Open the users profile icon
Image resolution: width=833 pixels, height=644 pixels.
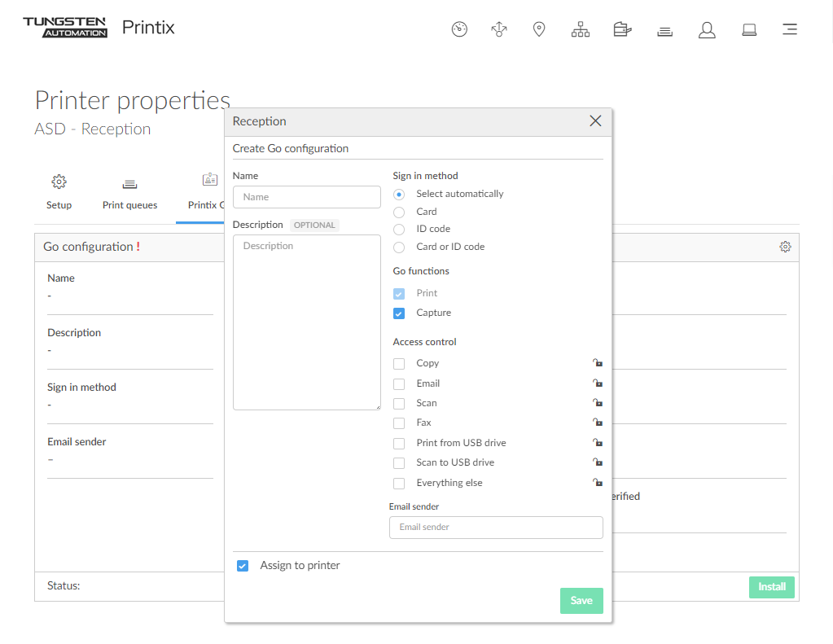[707, 30]
